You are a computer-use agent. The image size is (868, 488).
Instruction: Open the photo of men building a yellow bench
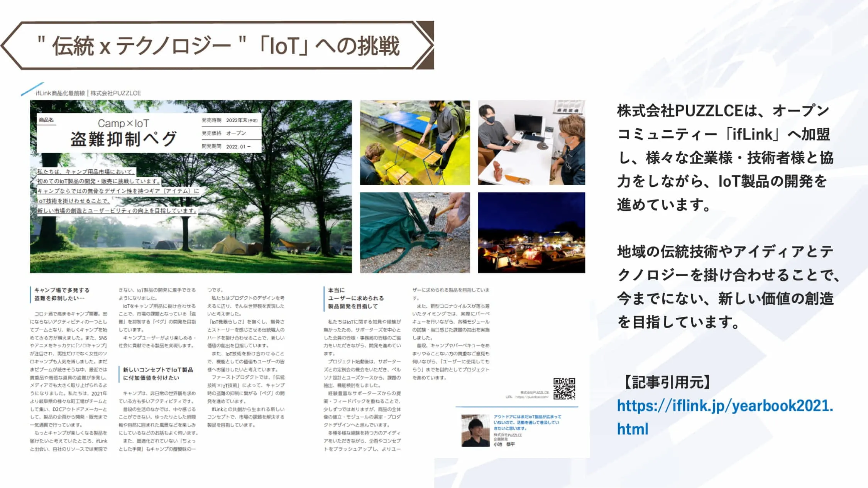[415, 143]
